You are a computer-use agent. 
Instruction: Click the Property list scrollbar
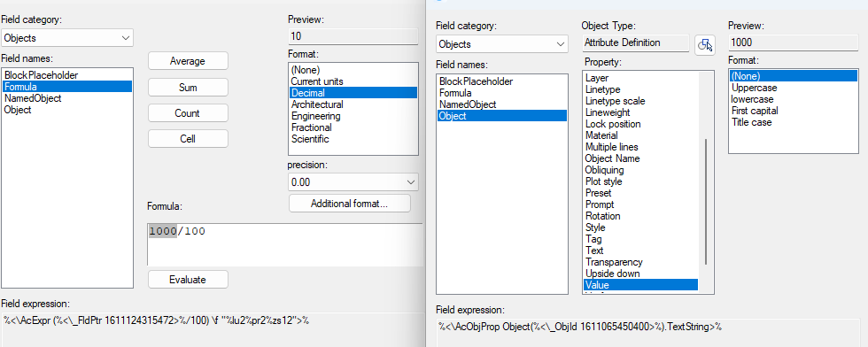tap(706, 202)
